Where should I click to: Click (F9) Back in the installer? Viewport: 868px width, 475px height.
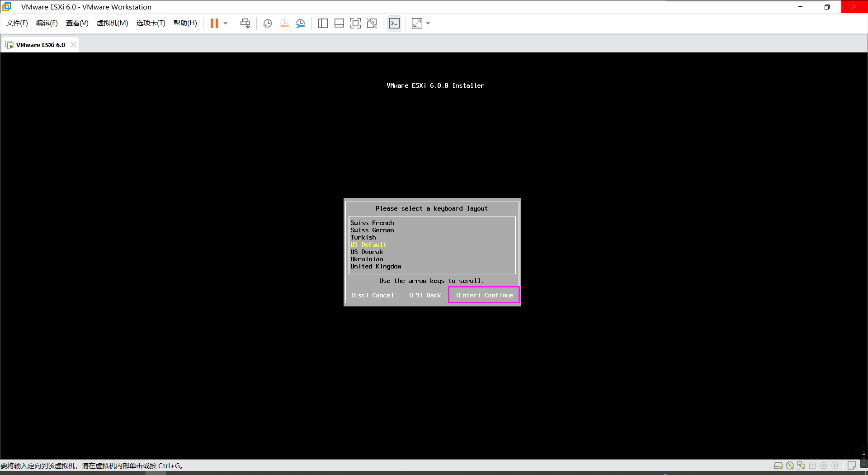tap(425, 295)
